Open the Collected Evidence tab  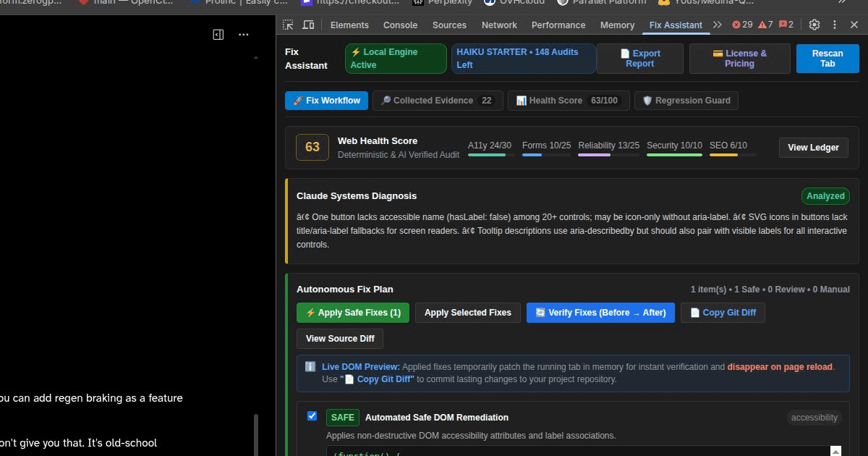tap(438, 101)
